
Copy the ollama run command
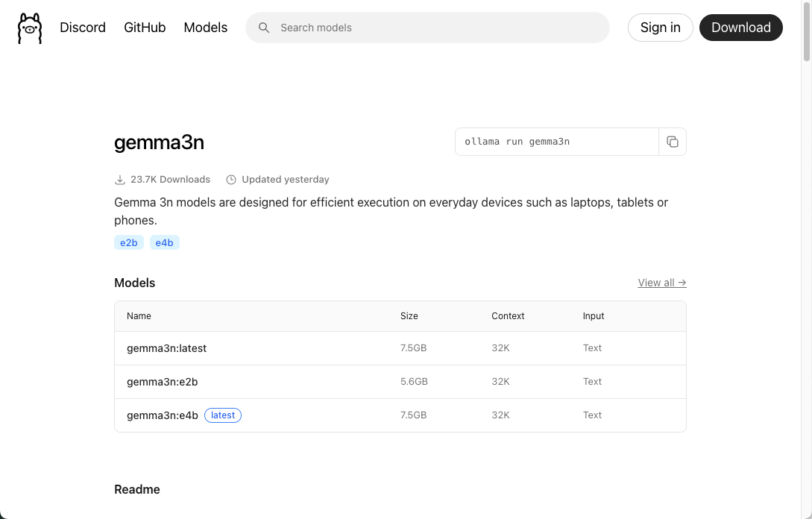(672, 142)
